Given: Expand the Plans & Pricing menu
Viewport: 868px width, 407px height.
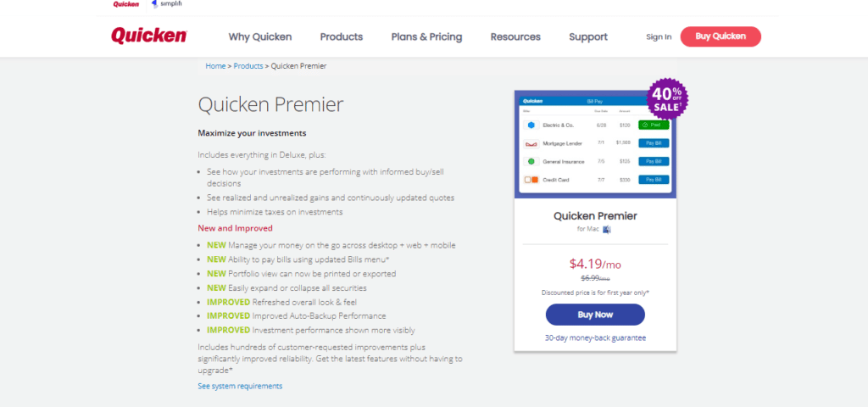Looking at the screenshot, I should click(427, 37).
